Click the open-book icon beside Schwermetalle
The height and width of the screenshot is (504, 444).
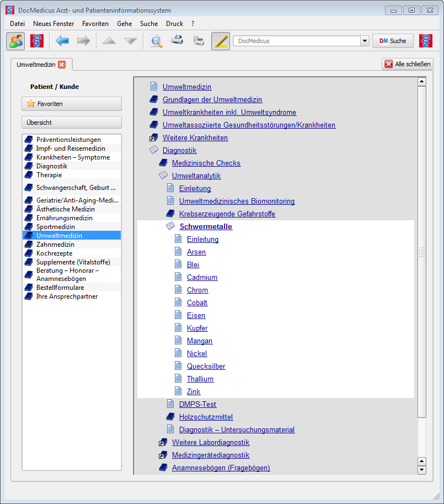coord(170,226)
